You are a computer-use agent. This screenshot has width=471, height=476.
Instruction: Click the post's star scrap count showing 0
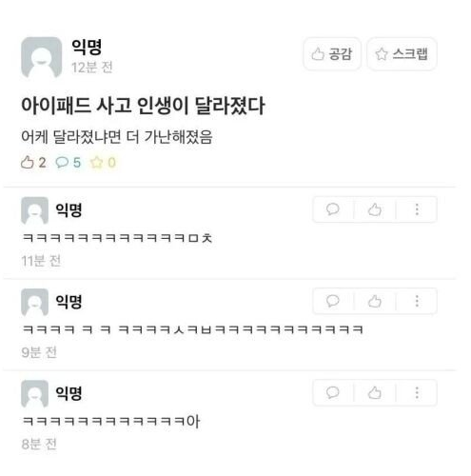[x=103, y=163]
